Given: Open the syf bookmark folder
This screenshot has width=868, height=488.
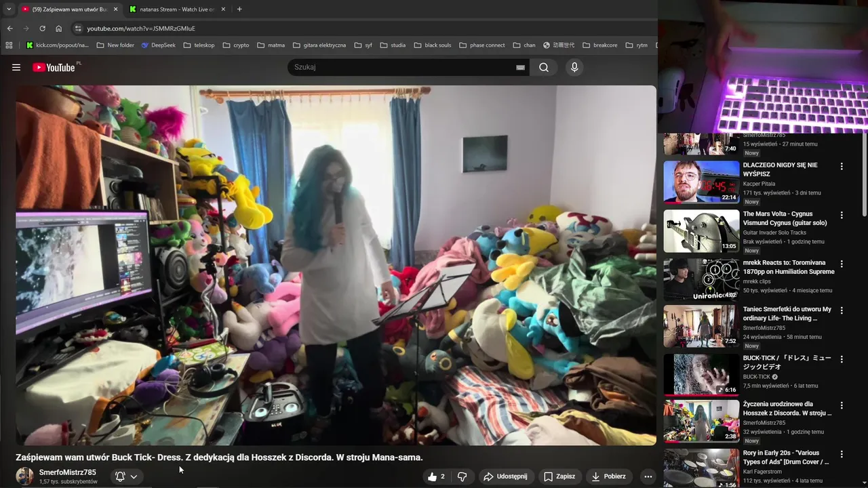Looking at the screenshot, I should [x=363, y=45].
